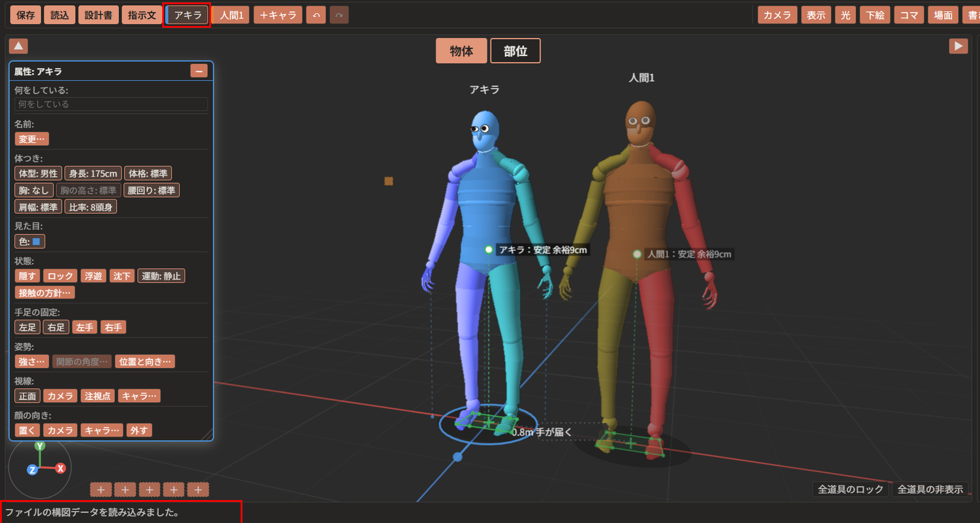This screenshot has width=980, height=523.
Task: Toggle the ロック state button
Action: point(61,276)
